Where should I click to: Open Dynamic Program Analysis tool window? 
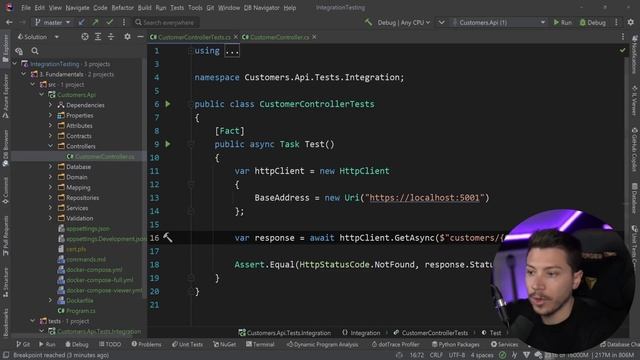click(x=322, y=344)
